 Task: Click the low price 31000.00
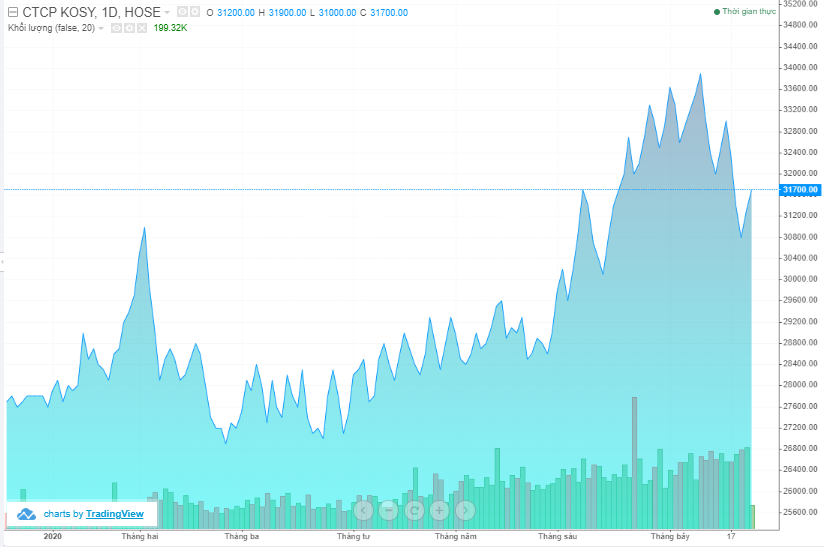point(337,13)
